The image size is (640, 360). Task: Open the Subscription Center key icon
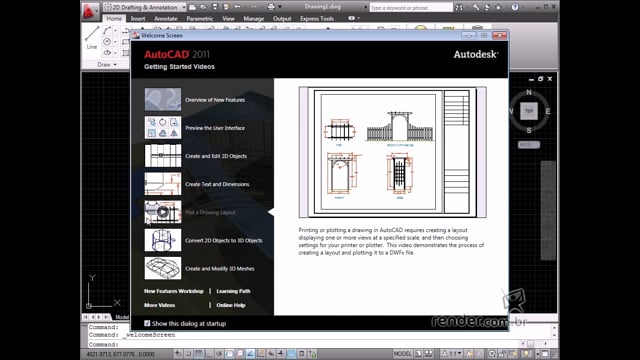[x=476, y=7]
